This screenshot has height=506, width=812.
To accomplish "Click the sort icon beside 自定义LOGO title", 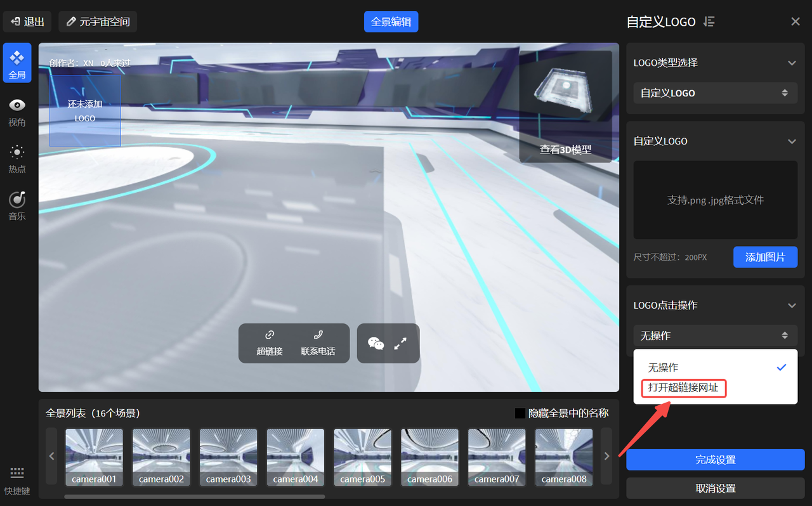I will (709, 22).
